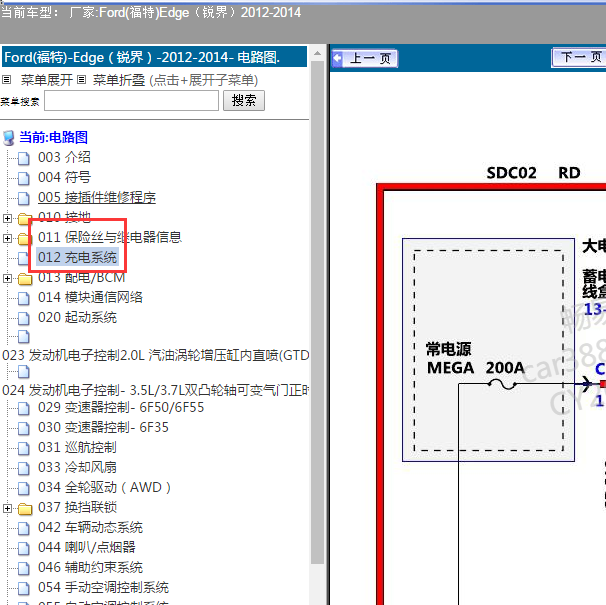Click the computer icon beside 当前:电路图
606x605 pixels.
tap(9, 138)
